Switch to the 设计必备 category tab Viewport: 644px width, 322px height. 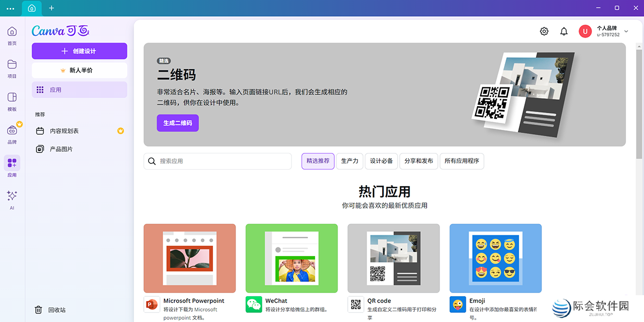click(x=382, y=161)
